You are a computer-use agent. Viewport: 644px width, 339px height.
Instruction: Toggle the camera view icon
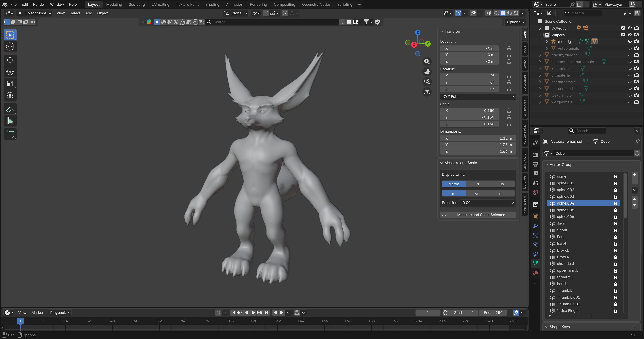(427, 82)
